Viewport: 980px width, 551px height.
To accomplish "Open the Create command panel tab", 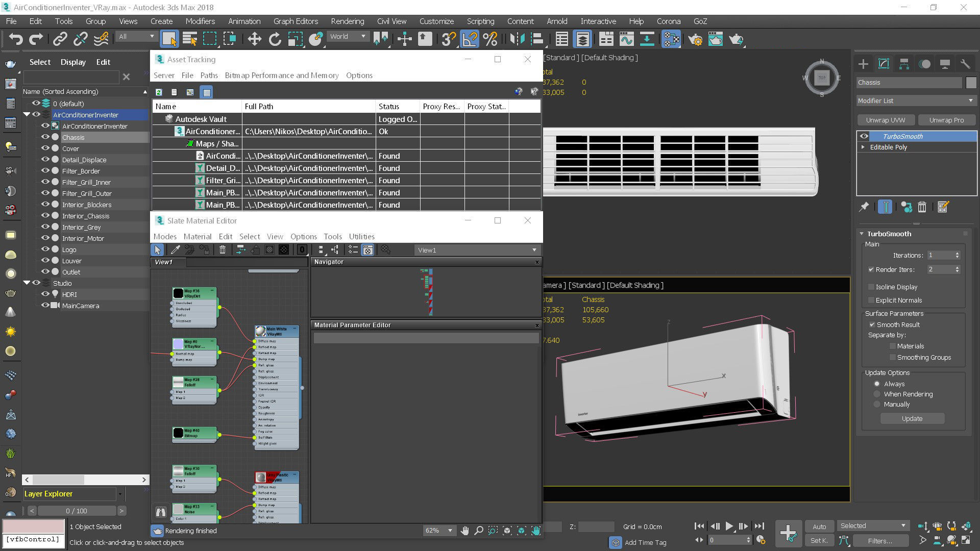I will 863,64.
